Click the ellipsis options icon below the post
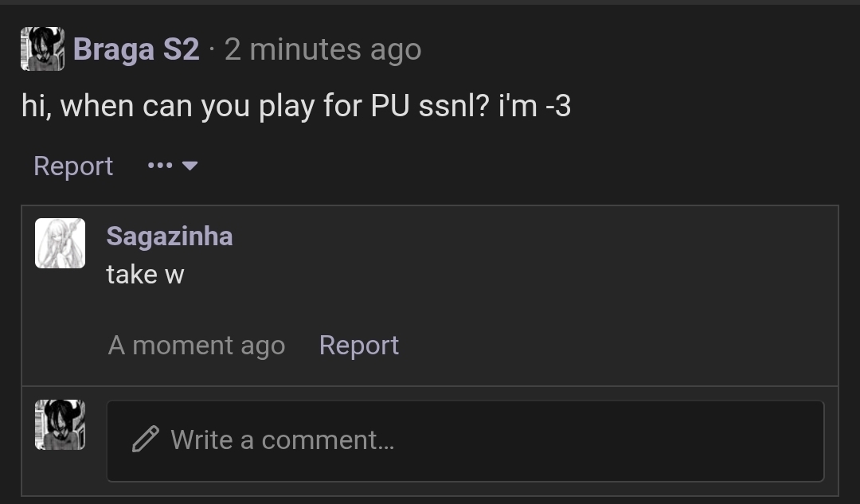The width and height of the screenshot is (860, 504). point(161,166)
